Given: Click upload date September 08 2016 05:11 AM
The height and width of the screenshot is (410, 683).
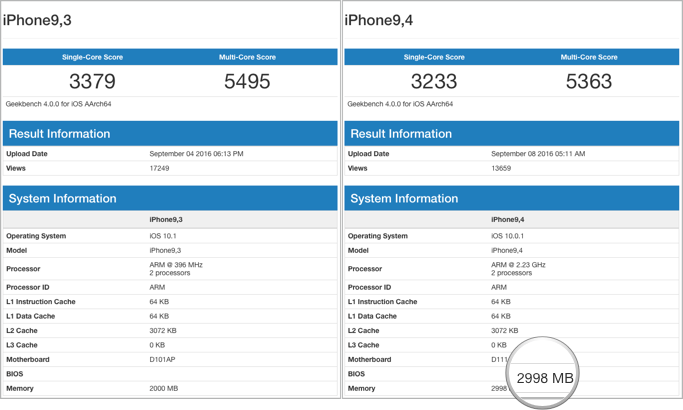Looking at the screenshot, I should [538, 154].
